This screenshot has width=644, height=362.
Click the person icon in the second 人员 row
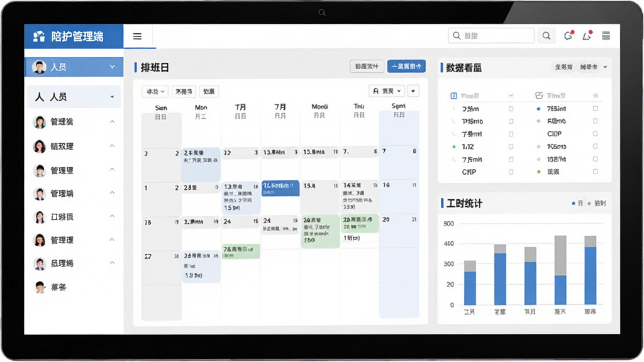[x=40, y=97]
